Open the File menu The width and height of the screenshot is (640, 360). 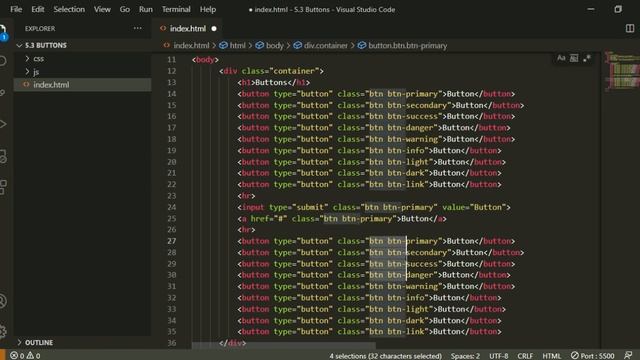(x=16, y=9)
